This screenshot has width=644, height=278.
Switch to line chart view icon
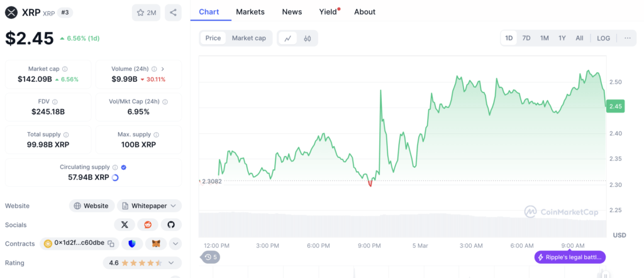[x=288, y=38]
